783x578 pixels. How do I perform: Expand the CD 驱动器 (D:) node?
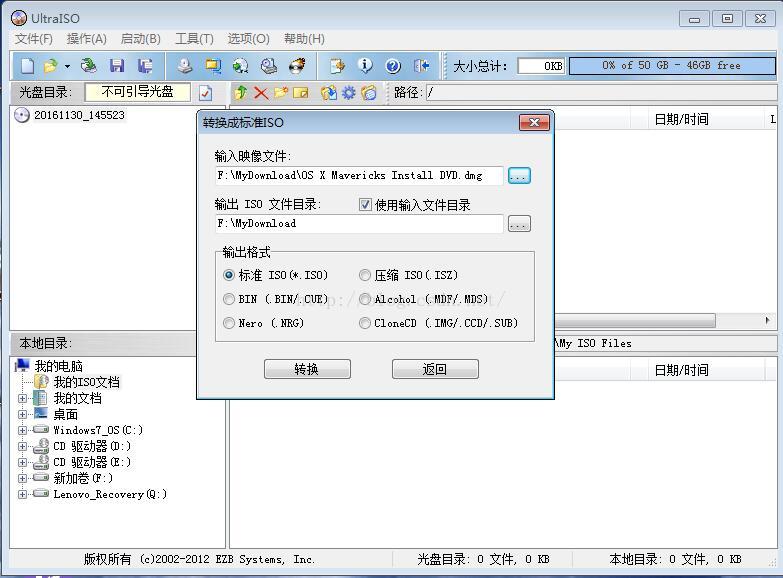[x=22, y=446]
